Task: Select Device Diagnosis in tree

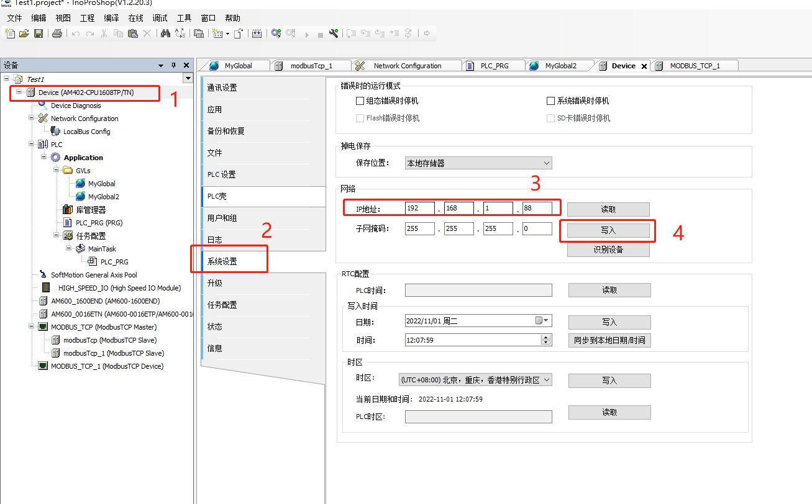Action: click(x=76, y=106)
